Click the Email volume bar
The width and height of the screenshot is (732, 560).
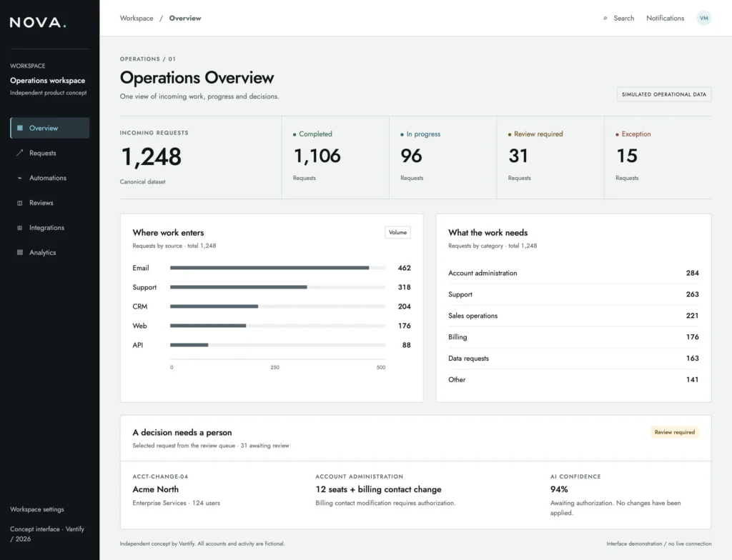[x=269, y=268]
